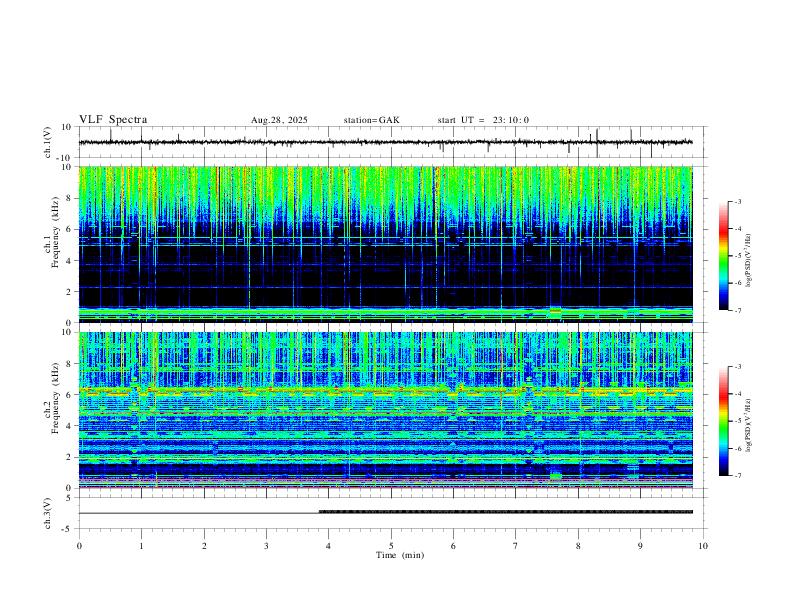The width and height of the screenshot is (792, 612).
Task: Click the 'station=GAK' label
Action: click(371, 120)
